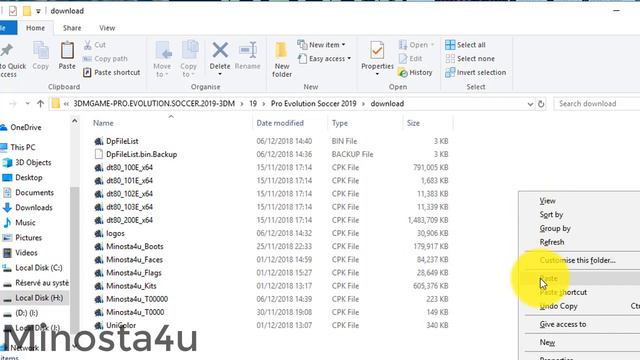This screenshot has width=640, height=360.
Task: Switch to the Home ribbon tab
Action: coord(36,28)
